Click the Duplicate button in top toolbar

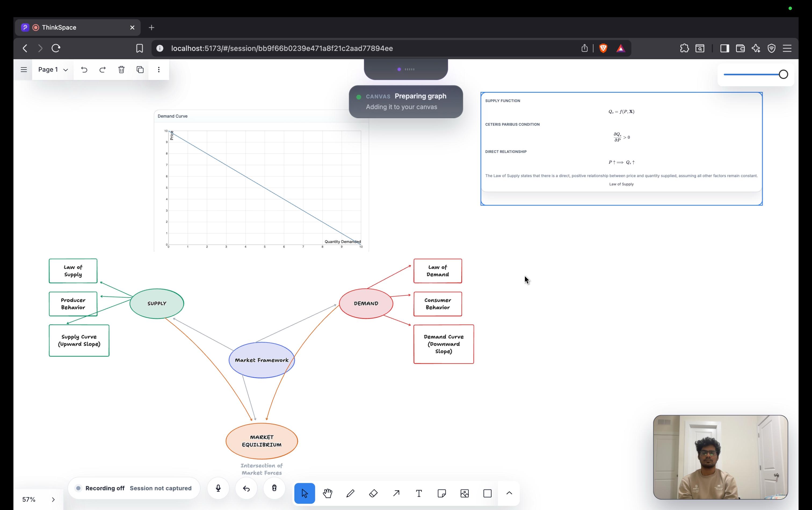(x=140, y=70)
